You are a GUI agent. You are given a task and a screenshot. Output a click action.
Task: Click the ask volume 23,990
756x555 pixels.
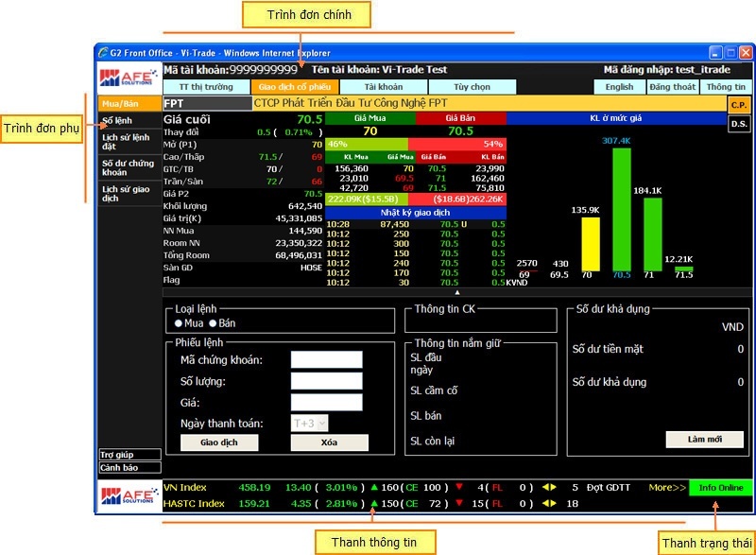click(490, 168)
